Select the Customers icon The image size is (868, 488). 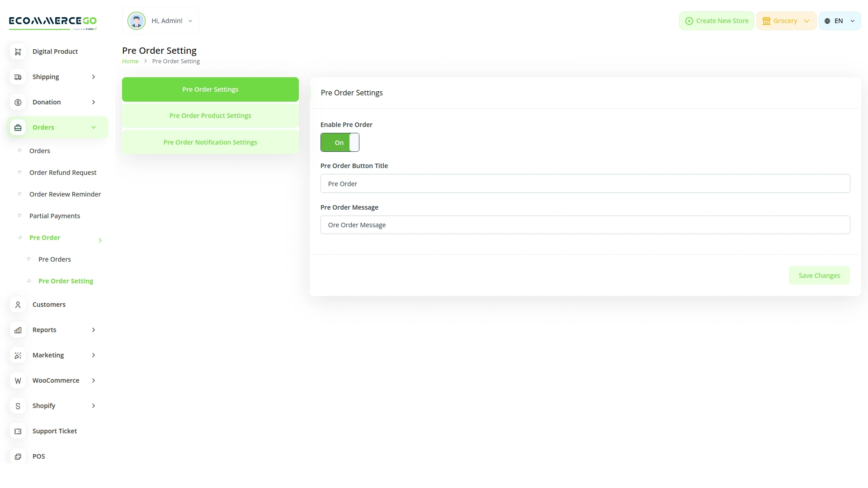pyautogui.click(x=18, y=305)
